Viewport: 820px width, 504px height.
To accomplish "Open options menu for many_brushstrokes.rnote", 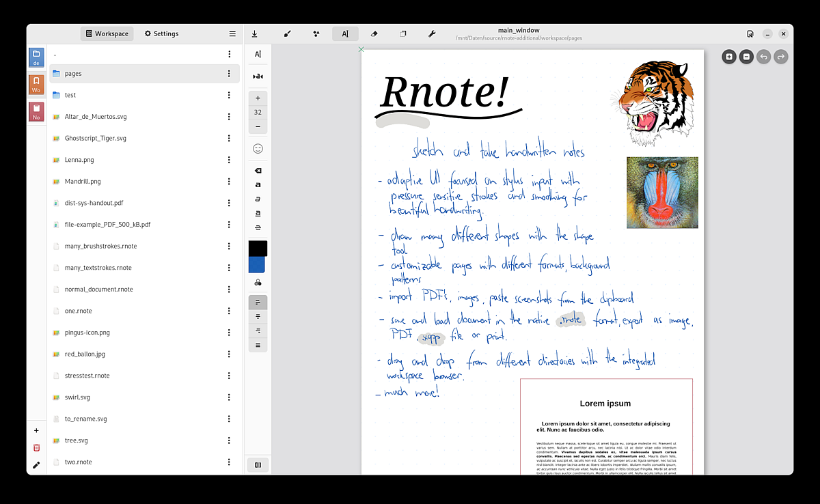I will (x=229, y=247).
